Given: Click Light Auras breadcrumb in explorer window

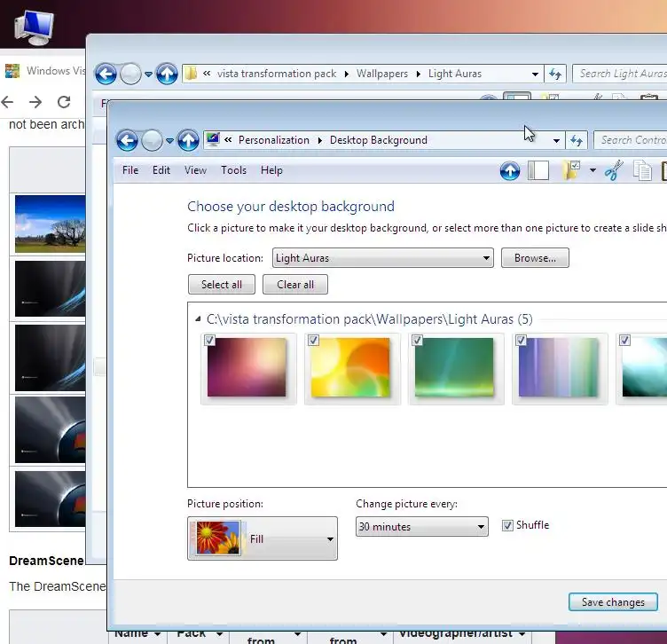Looking at the screenshot, I should point(455,74).
